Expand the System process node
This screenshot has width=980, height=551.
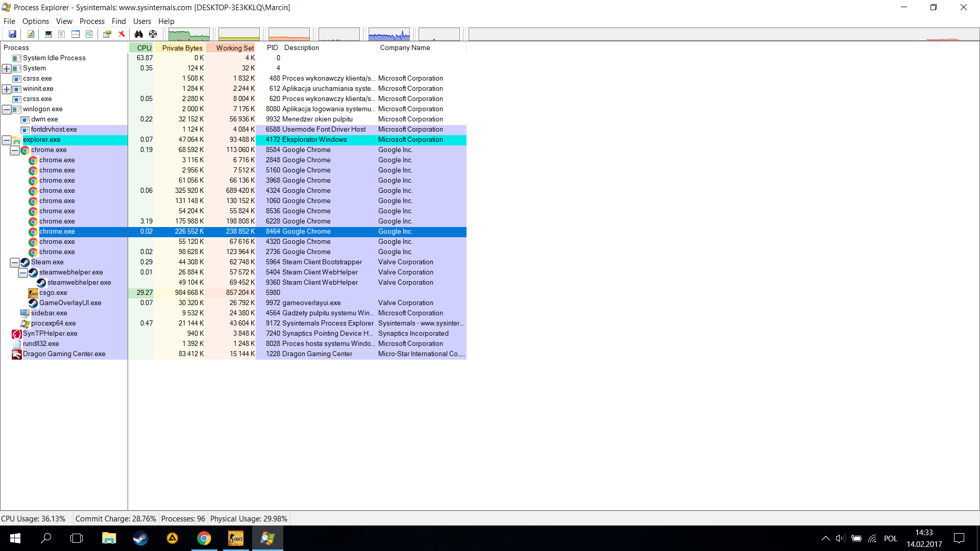click(x=7, y=68)
